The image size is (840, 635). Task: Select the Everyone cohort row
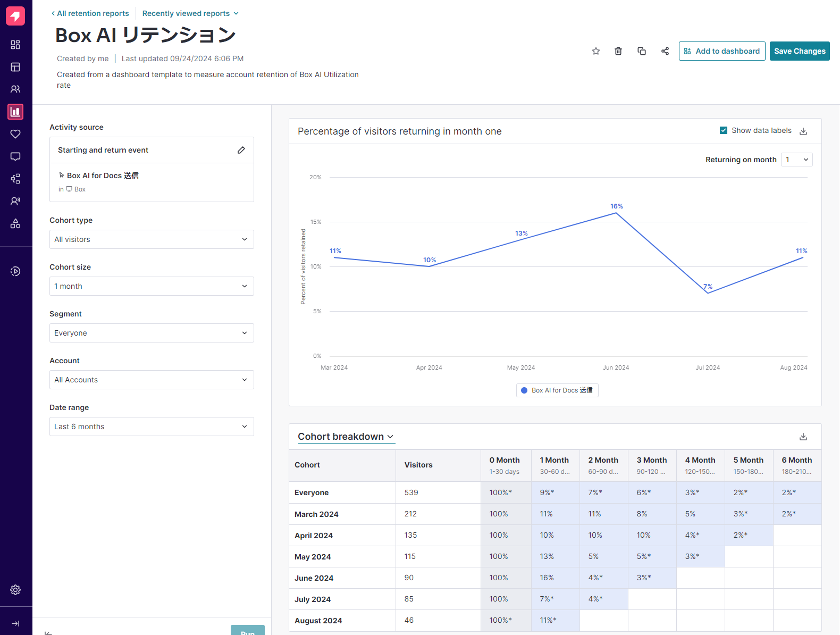(555, 492)
